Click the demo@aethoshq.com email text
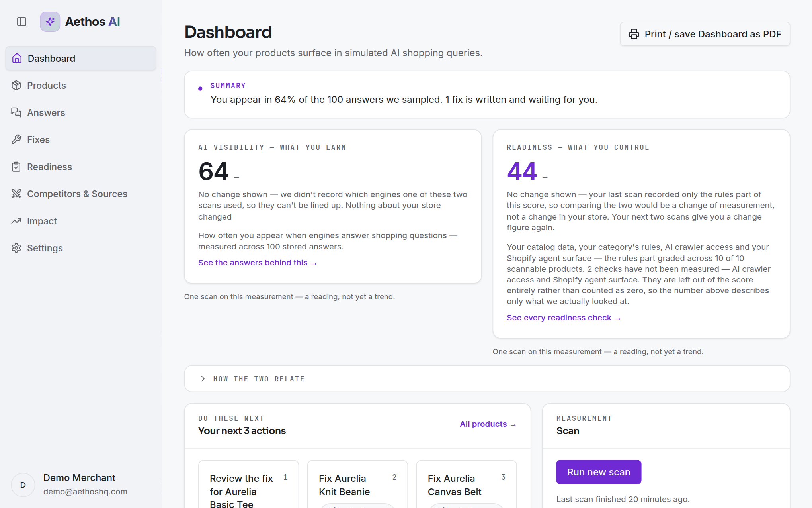This screenshot has width=812, height=508. (x=85, y=492)
